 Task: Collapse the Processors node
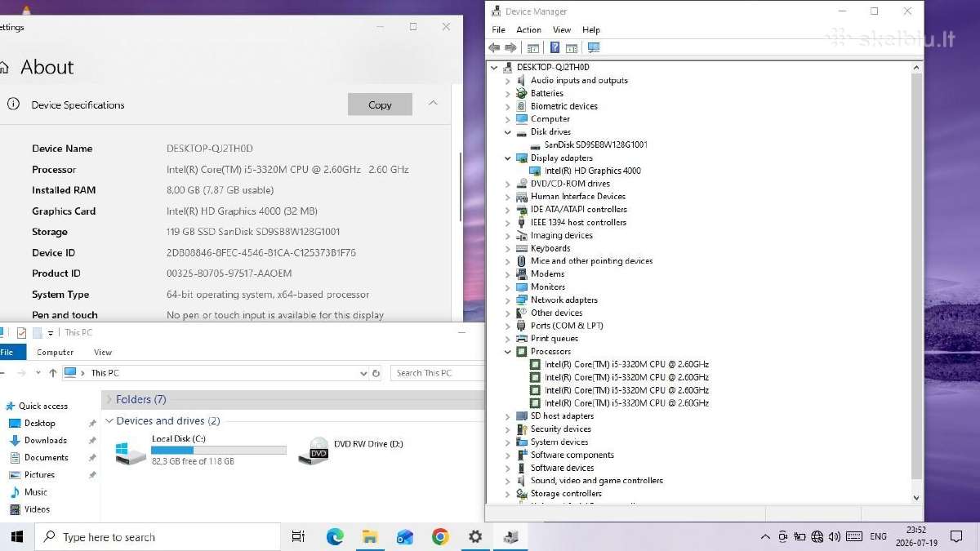[x=507, y=351]
